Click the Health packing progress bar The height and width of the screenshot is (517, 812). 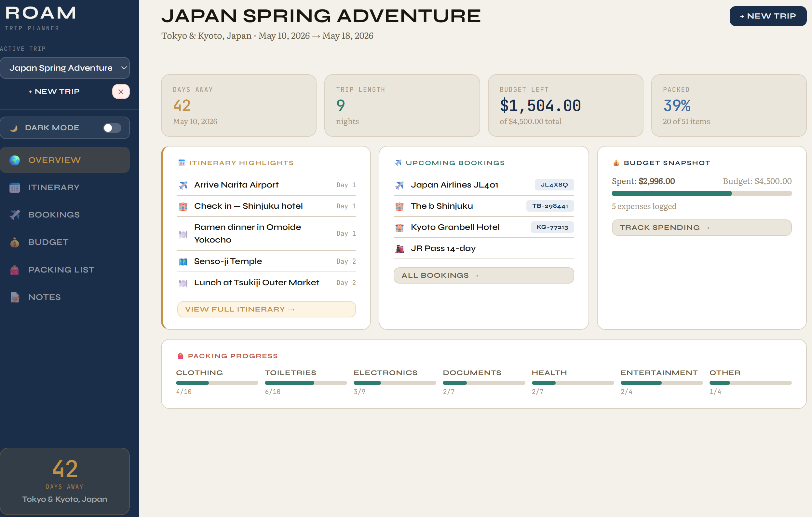coord(573,383)
